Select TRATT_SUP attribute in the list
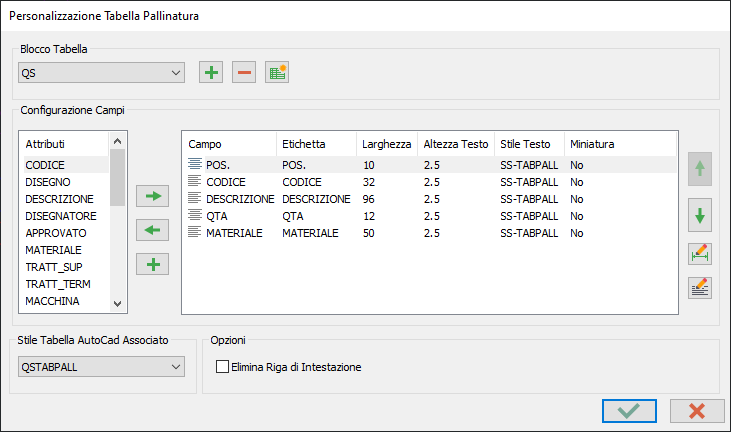Image resolution: width=731 pixels, height=432 pixels. pos(54,267)
